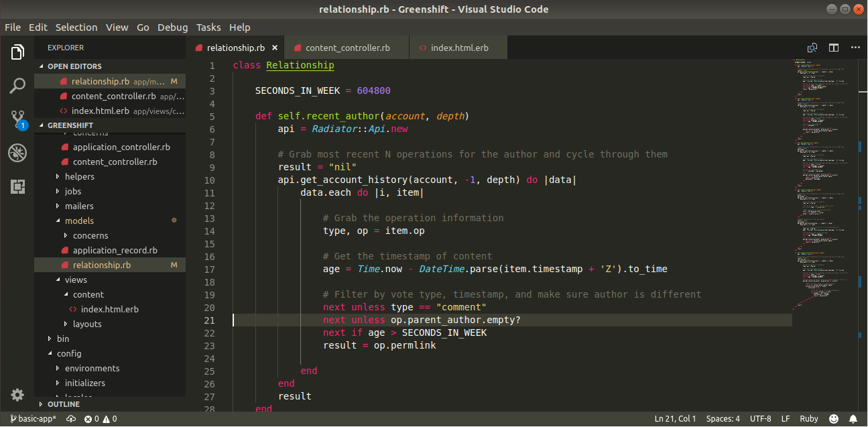
Task: Open the Tasks menu
Action: point(208,27)
